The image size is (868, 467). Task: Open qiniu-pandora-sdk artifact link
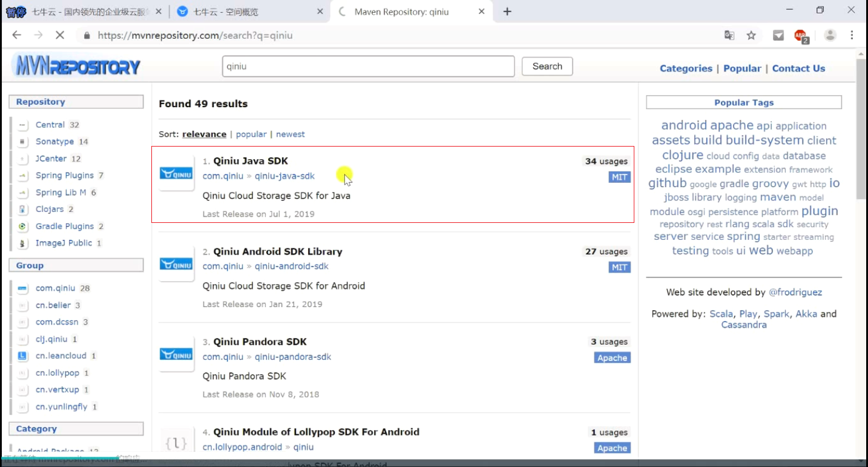pos(293,357)
